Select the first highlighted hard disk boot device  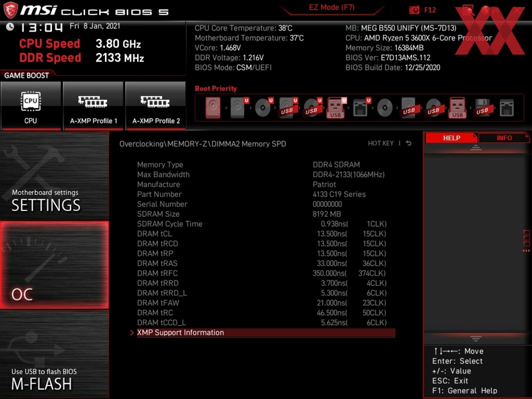[213, 108]
